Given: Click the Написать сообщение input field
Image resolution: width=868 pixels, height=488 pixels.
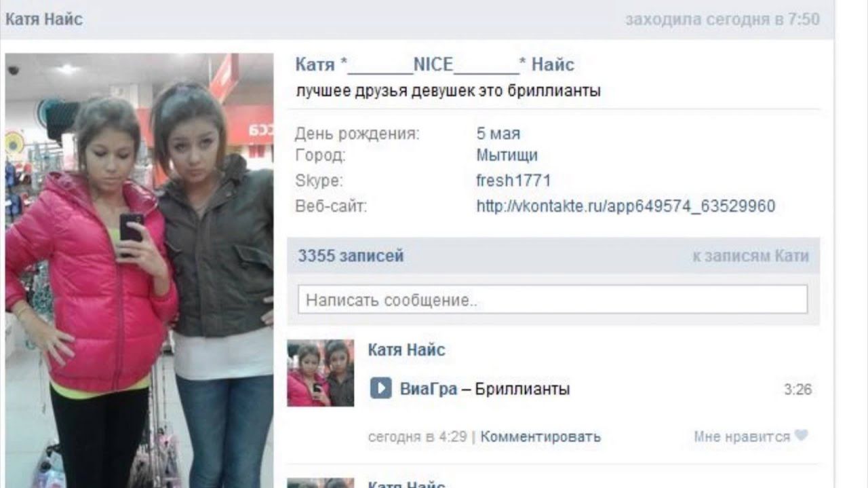Looking at the screenshot, I should [x=553, y=299].
